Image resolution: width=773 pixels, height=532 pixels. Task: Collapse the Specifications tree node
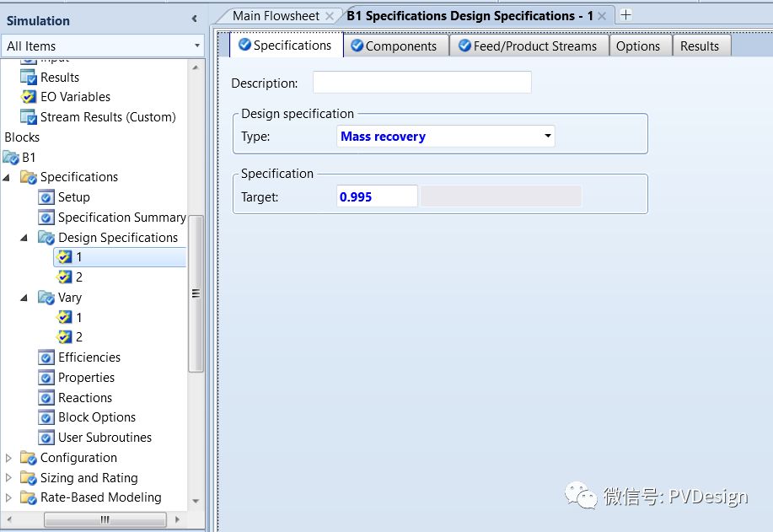pos(7,178)
